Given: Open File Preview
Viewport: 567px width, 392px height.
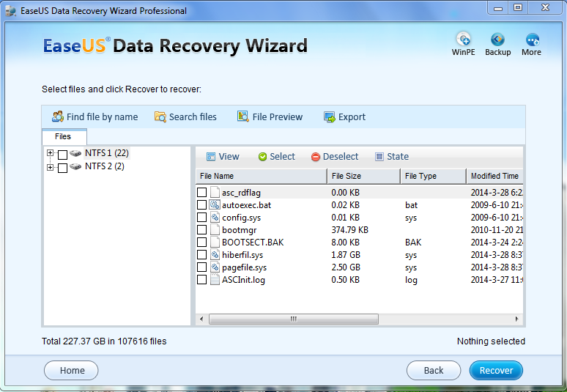Looking at the screenshot, I should click(x=270, y=117).
